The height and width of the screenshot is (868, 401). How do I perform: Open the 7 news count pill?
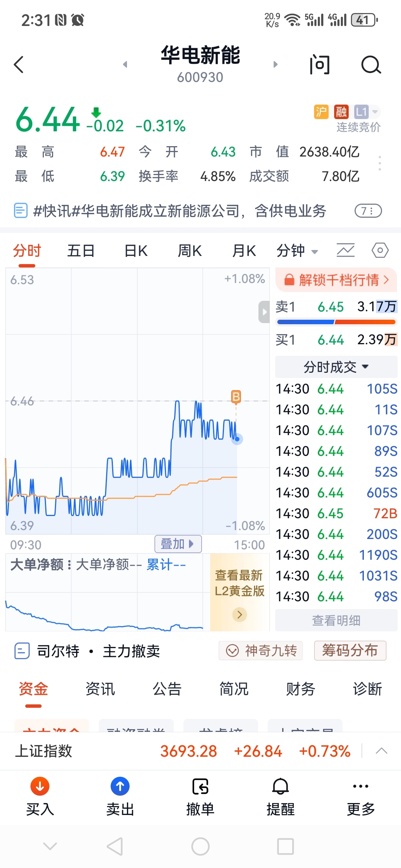tap(368, 211)
